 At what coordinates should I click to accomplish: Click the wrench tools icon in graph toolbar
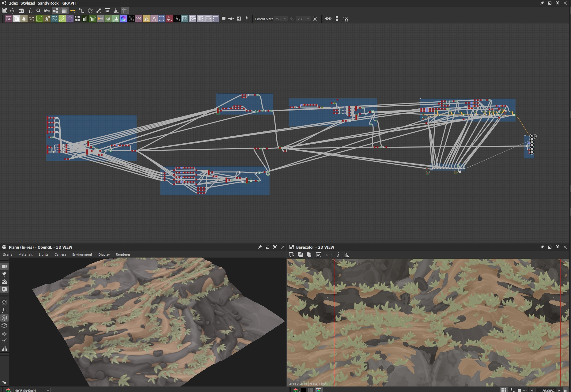click(99, 11)
